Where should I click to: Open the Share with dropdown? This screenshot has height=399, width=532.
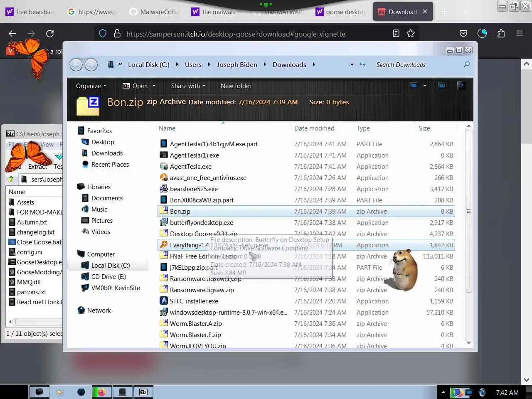tap(188, 86)
